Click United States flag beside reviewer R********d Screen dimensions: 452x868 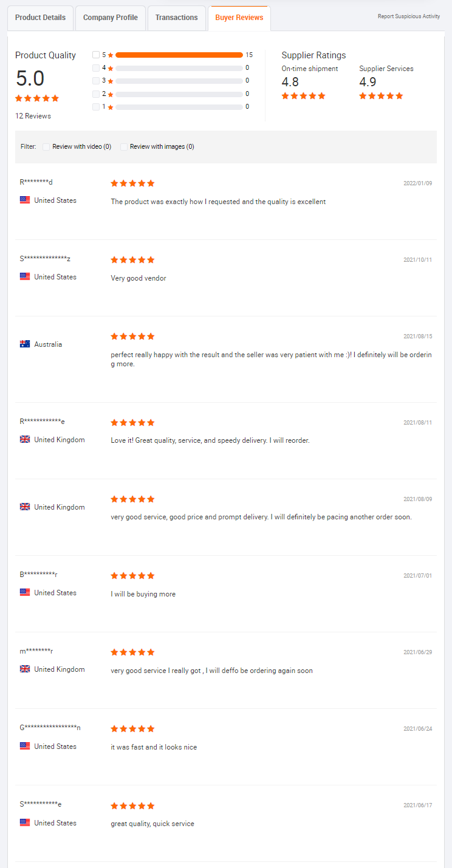(x=25, y=200)
